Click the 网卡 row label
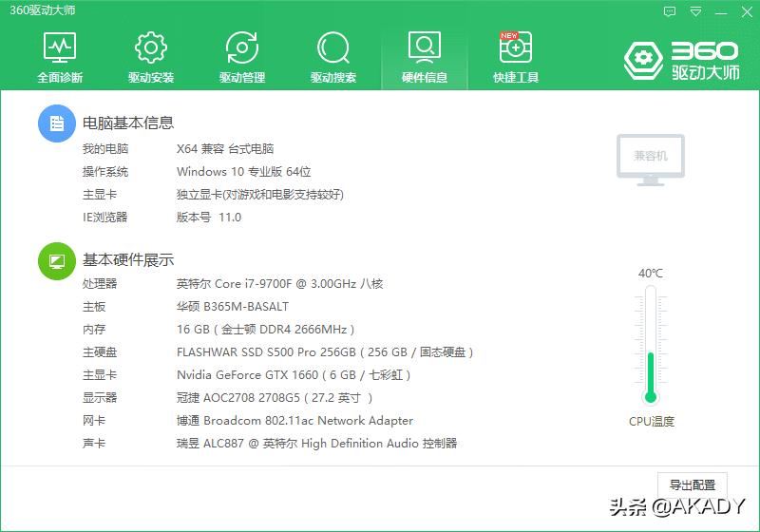The image size is (760, 532). pyautogui.click(x=94, y=421)
